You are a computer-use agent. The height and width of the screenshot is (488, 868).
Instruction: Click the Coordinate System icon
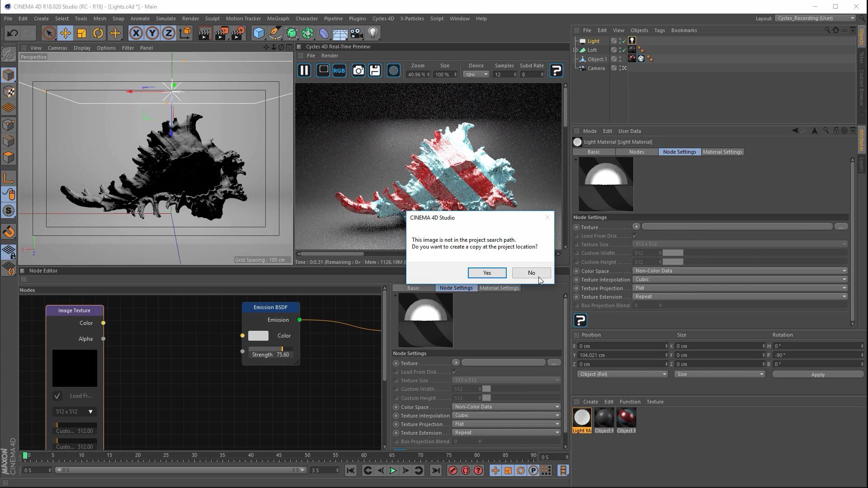(x=185, y=33)
